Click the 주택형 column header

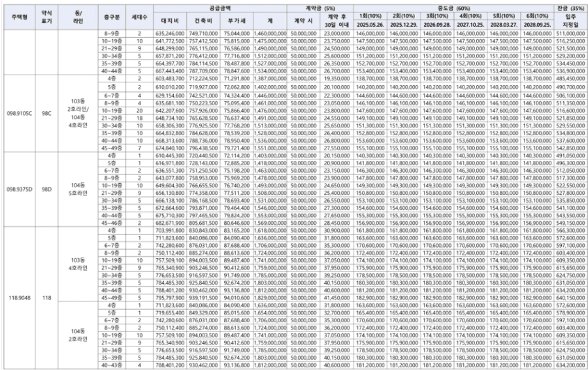click(x=19, y=17)
